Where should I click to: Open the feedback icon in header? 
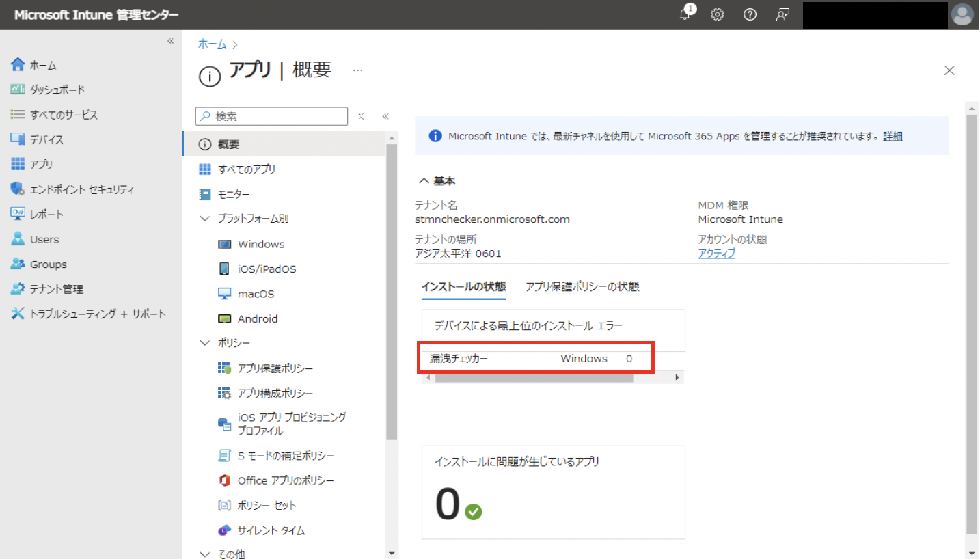tap(782, 14)
